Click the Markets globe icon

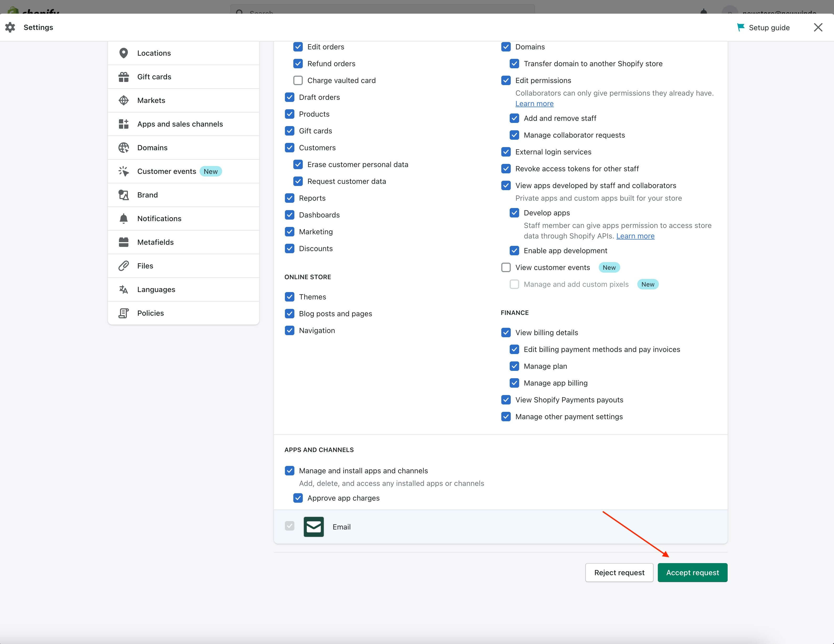coord(123,100)
